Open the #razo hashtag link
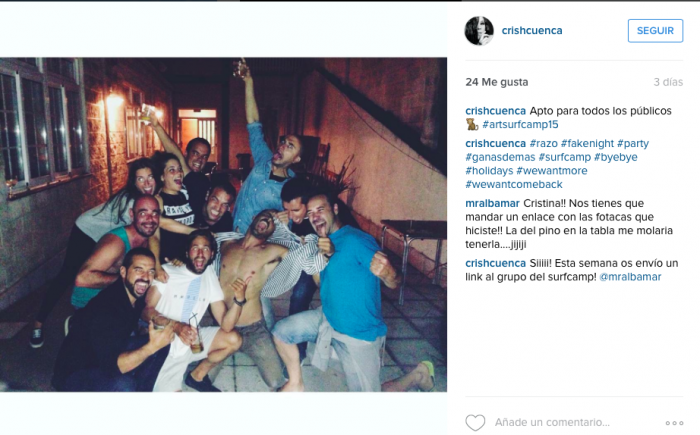Viewport: 700px width, 435px height. click(x=543, y=143)
